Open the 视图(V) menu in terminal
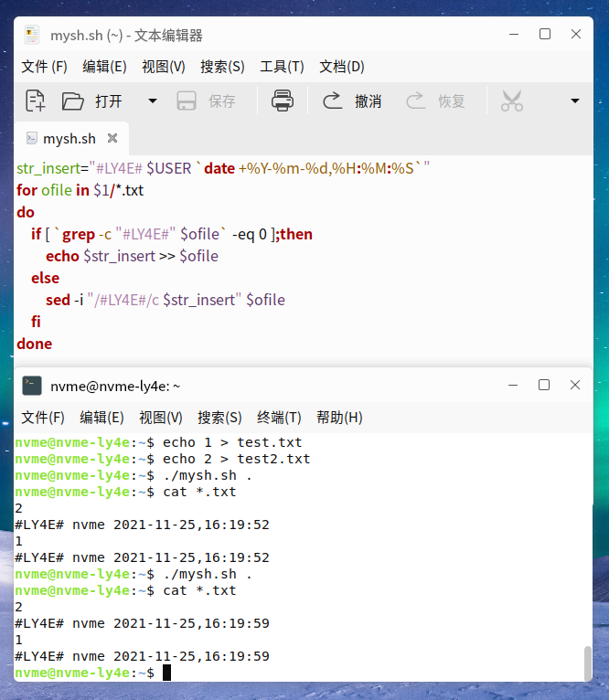Screen dimensions: 609x700 pyautogui.click(x=161, y=418)
